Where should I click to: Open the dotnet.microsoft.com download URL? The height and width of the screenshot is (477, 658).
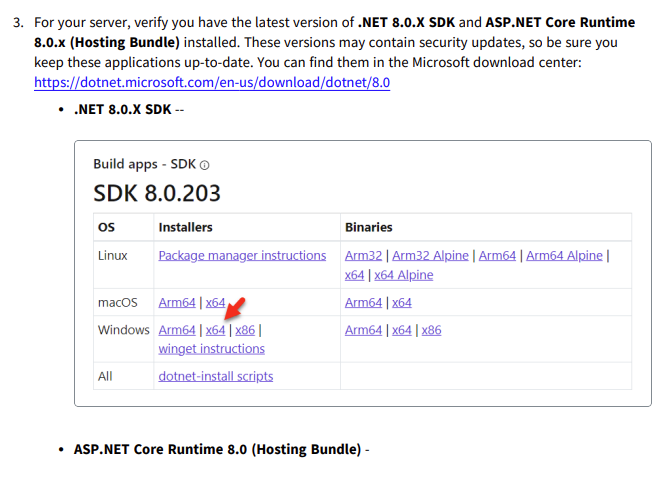(211, 83)
